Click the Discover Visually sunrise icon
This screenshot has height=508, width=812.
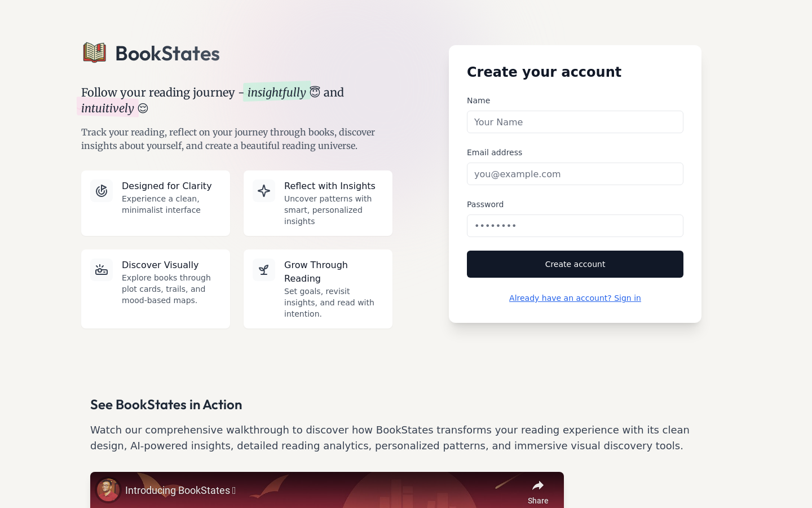point(101,270)
